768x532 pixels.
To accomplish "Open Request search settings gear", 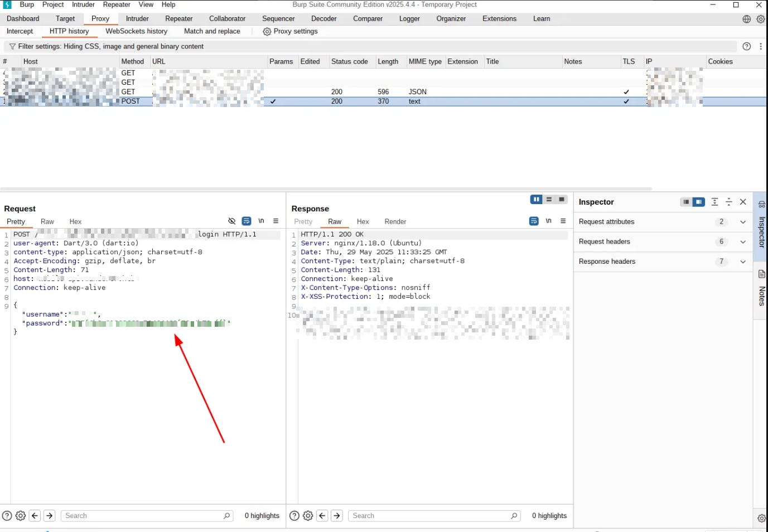I will tap(21, 516).
